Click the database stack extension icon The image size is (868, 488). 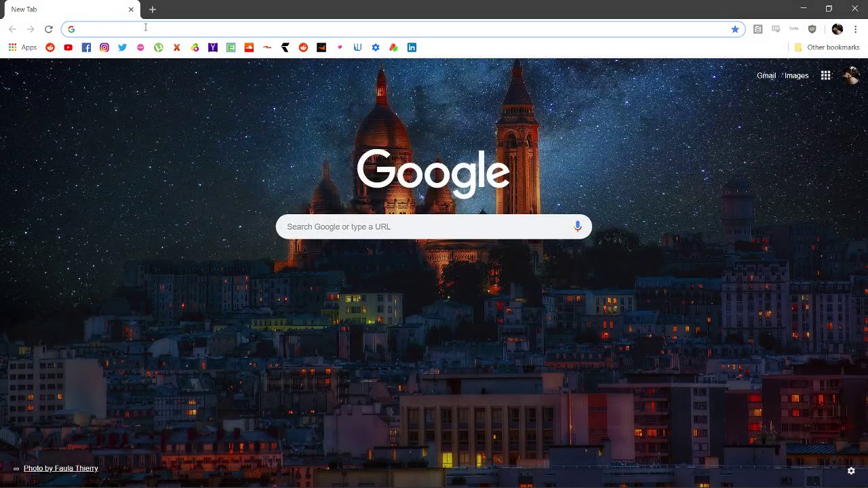758,29
